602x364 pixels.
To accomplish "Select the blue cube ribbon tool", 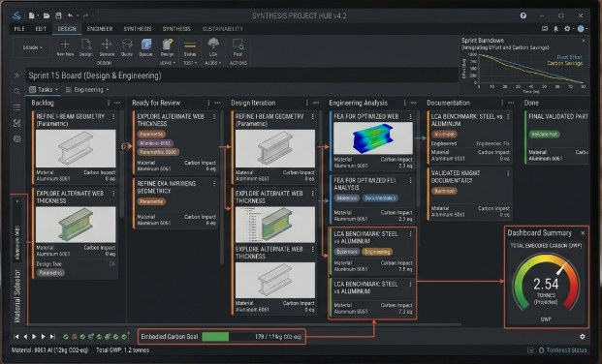I will pos(145,45).
